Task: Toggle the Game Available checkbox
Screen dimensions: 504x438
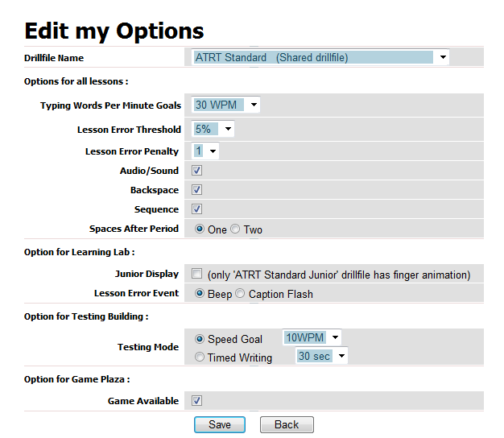Action: (x=197, y=400)
